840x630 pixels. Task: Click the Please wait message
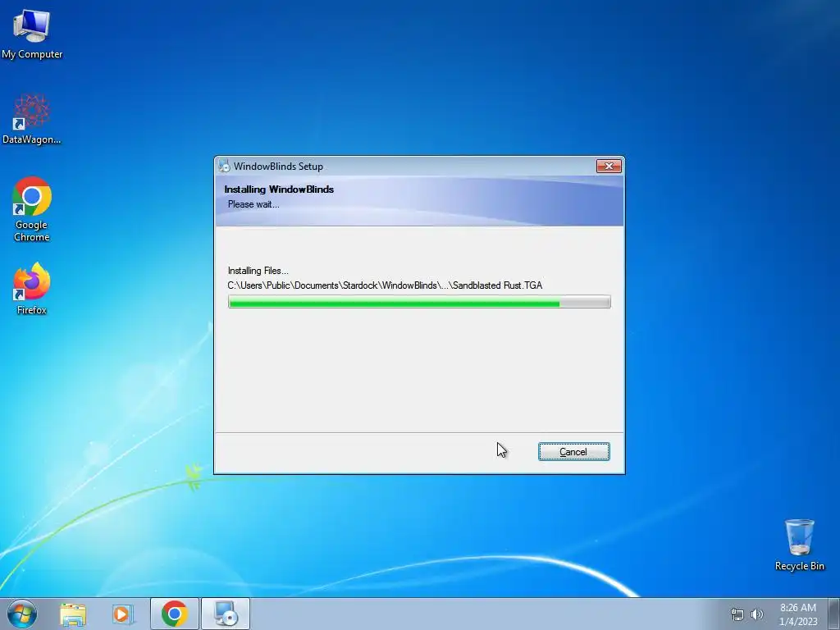pyautogui.click(x=253, y=204)
